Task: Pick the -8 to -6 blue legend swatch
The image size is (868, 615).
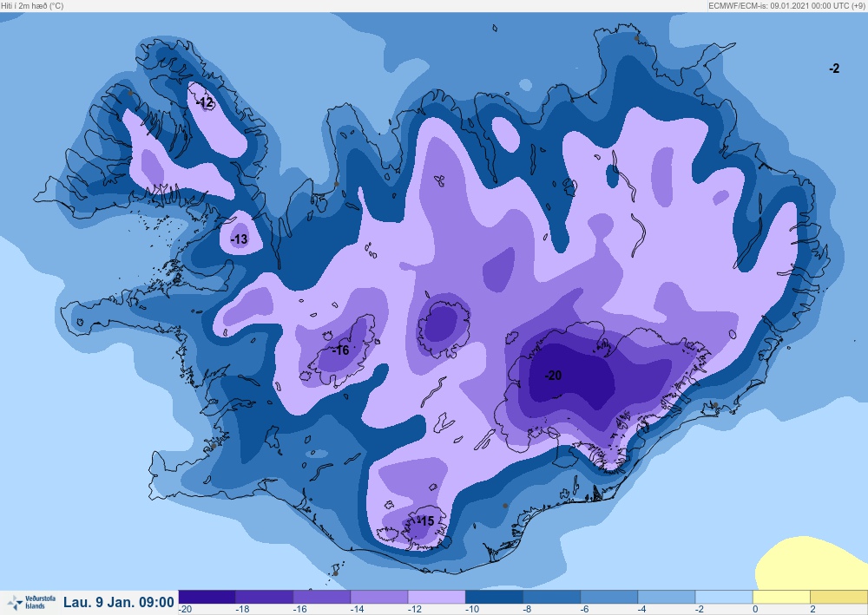Action: click(x=552, y=597)
